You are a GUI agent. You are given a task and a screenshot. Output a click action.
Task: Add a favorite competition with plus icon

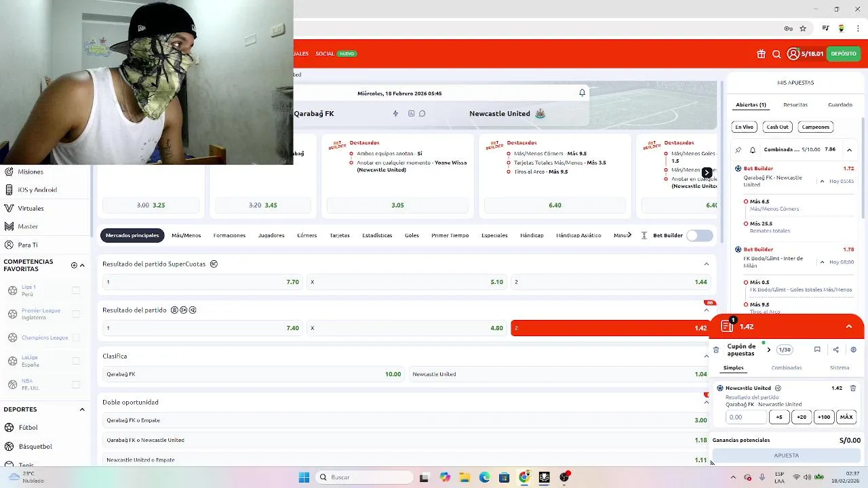click(74, 265)
